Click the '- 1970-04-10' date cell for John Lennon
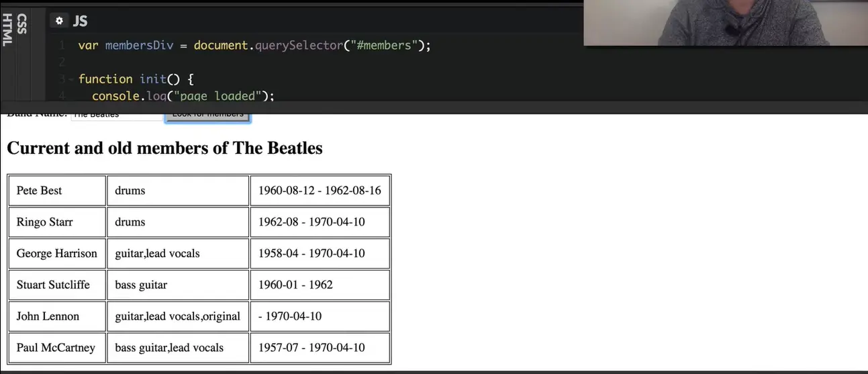Image resolution: width=868 pixels, height=374 pixels. coord(320,316)
